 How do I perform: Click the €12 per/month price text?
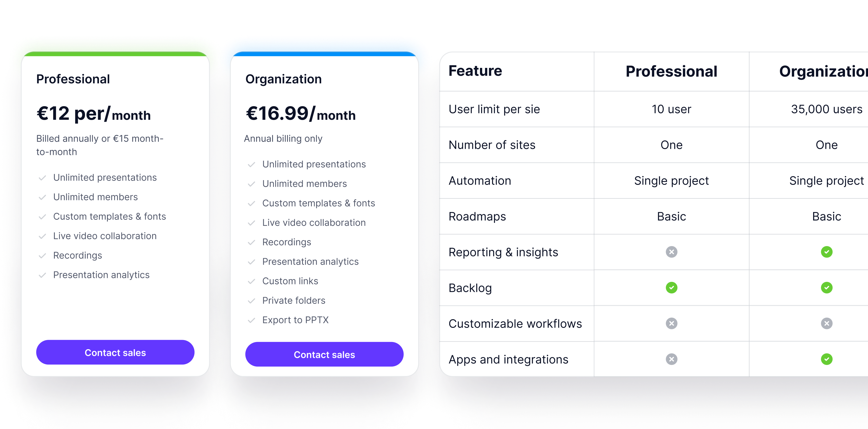pyautogui.click(x=93, y=114)
